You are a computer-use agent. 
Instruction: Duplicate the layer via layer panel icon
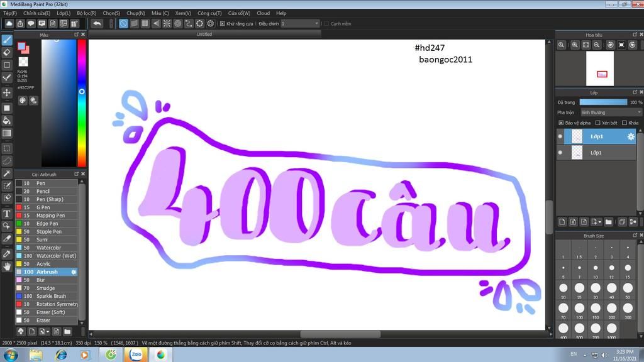[x=622, y=222]
